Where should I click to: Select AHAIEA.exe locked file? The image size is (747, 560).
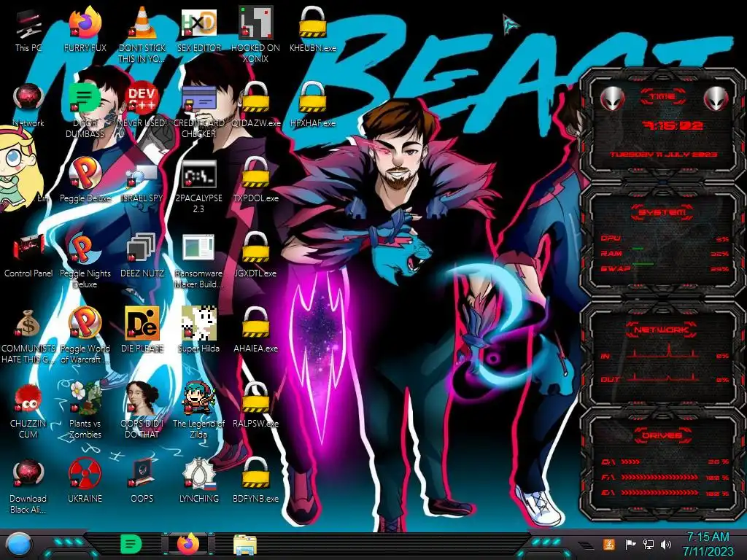coord(256,330)
